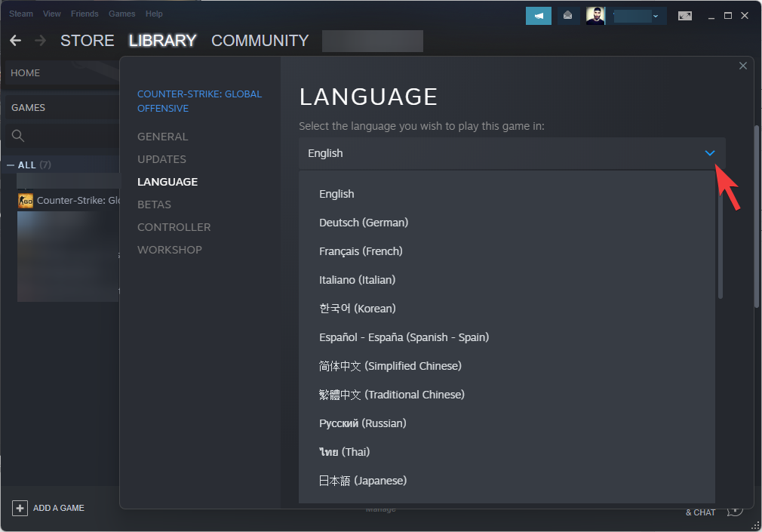The width and height of the screenshot is (762, 532).
Task: Click the GAMES filter button
Action: 62,107
